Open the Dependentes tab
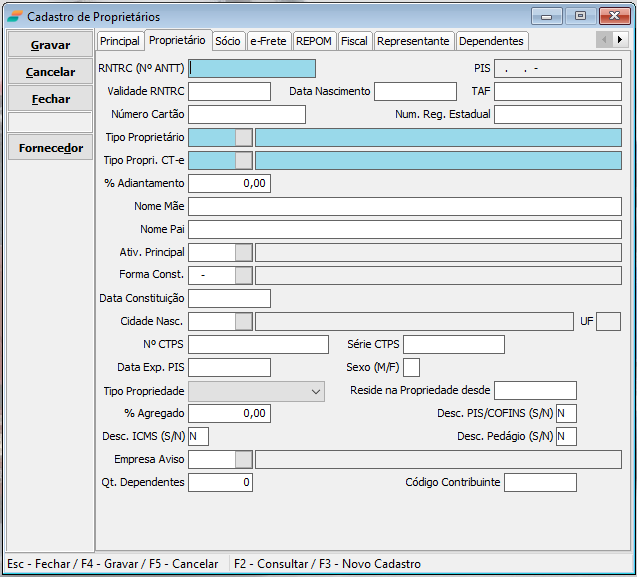Image resolution: width=637 pixels, height=577 pixels. [x=491, y=41]
